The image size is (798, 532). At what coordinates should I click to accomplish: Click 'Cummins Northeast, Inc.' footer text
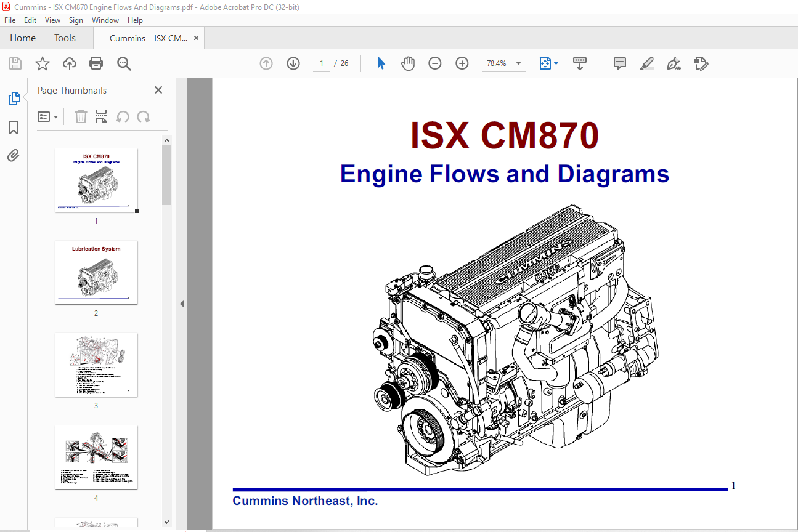(305, 501)
